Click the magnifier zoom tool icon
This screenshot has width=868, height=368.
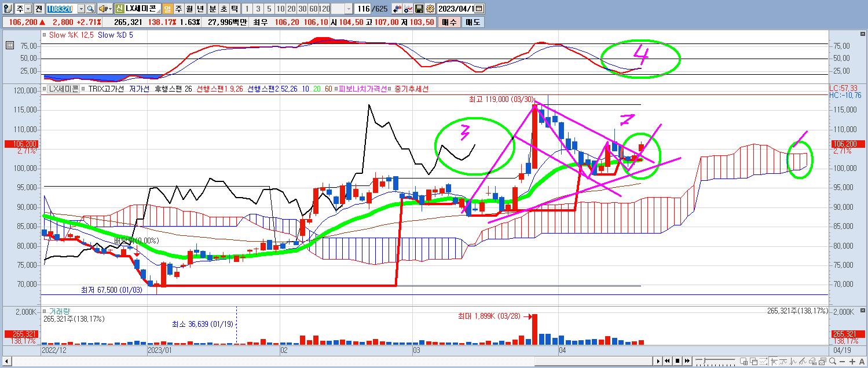[x=832, y=361]
